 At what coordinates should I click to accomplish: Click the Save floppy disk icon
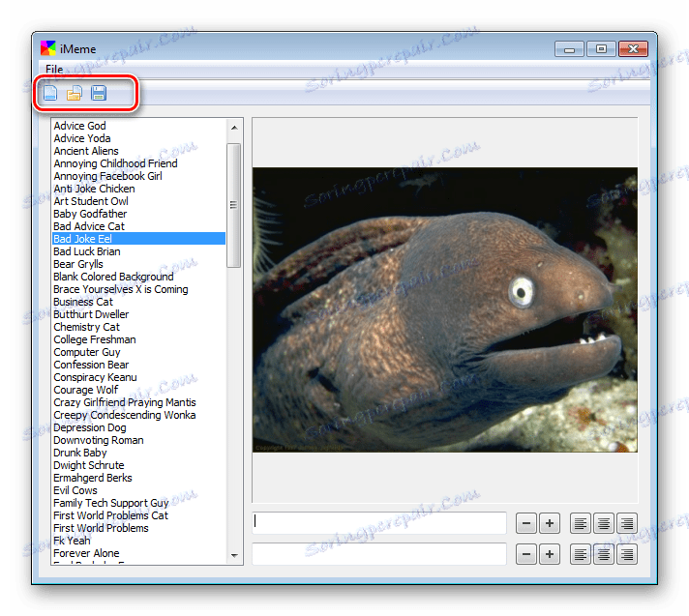pyautogui.click(x=99, y=93)
